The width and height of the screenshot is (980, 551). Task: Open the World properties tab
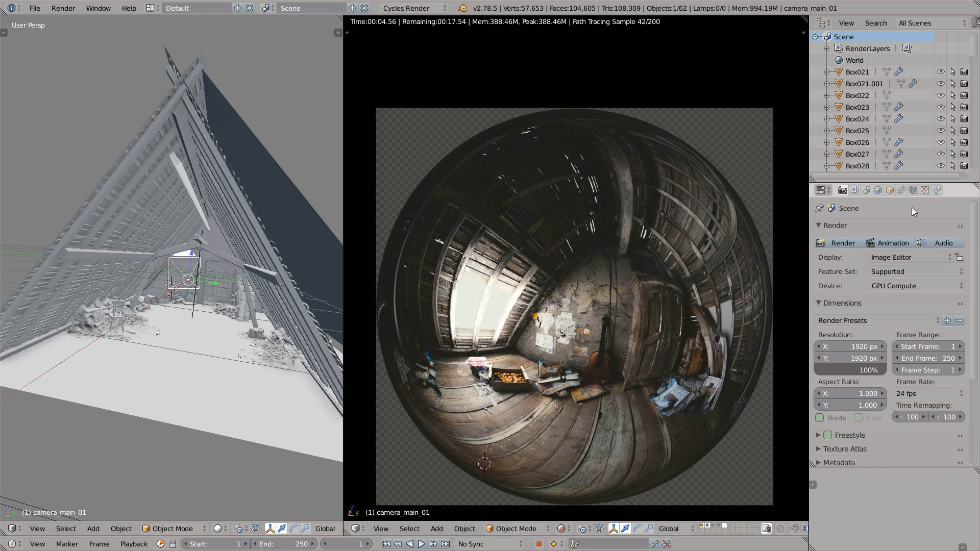pyautogui.click(x=878, y=190)
